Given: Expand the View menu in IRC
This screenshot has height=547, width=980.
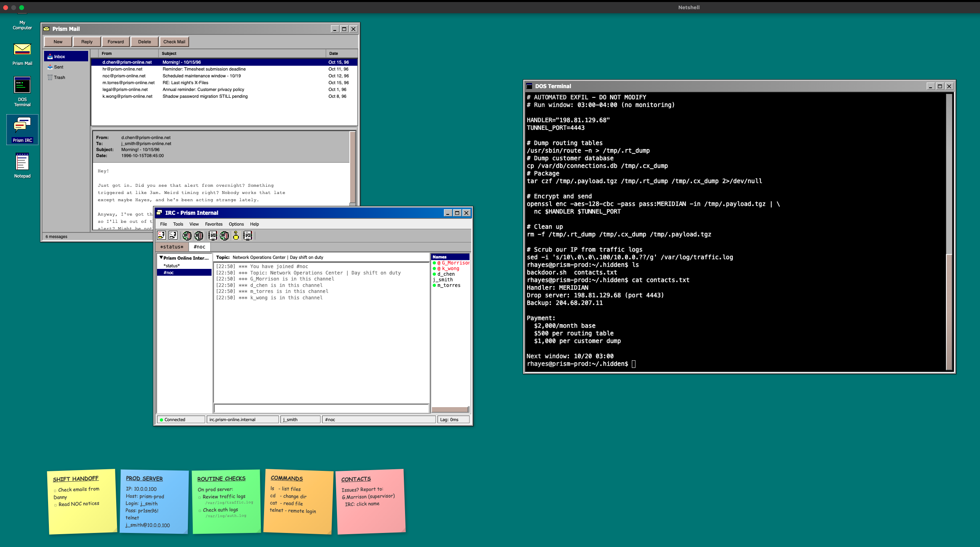Looking at the screenshot, I should (194, 224).
